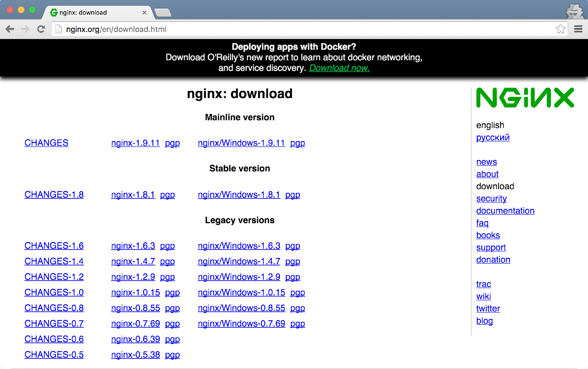Download nginx/Windows-1.0.15
This screenshot has height=369, width=588.
241,292
